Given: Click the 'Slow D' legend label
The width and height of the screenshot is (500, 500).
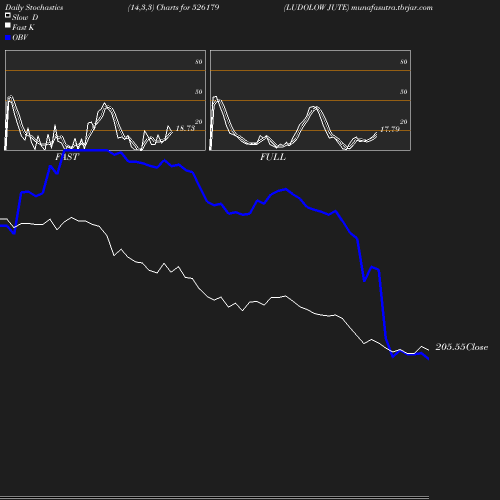Looking at the screenshot, I should coord(25,17).
